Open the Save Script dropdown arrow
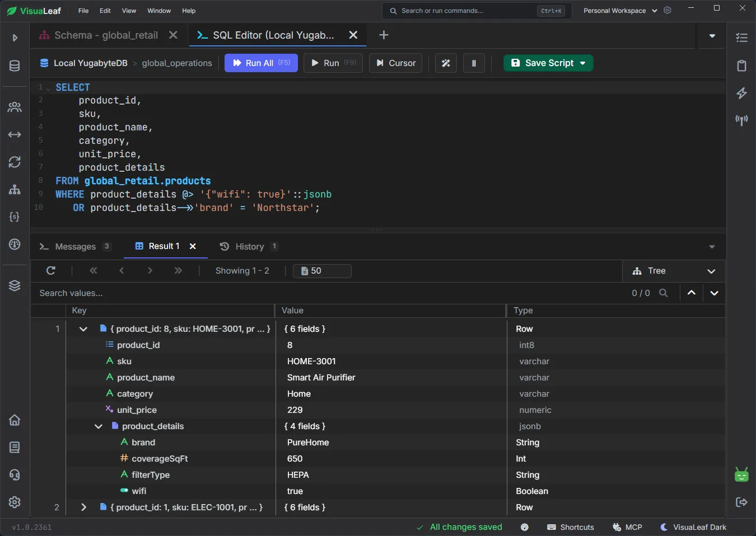The width and height of the screenshot is (756, 536). coord(583,63)
